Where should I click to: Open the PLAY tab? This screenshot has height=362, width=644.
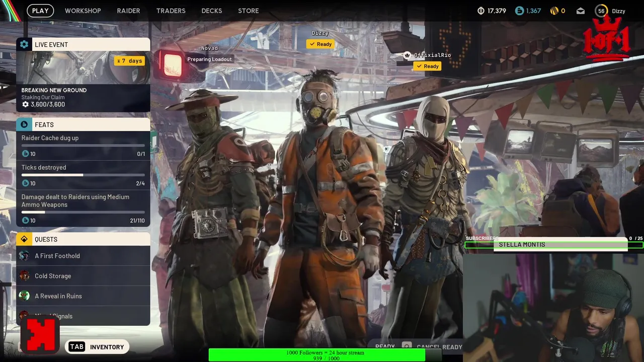[x=40, y=11]
